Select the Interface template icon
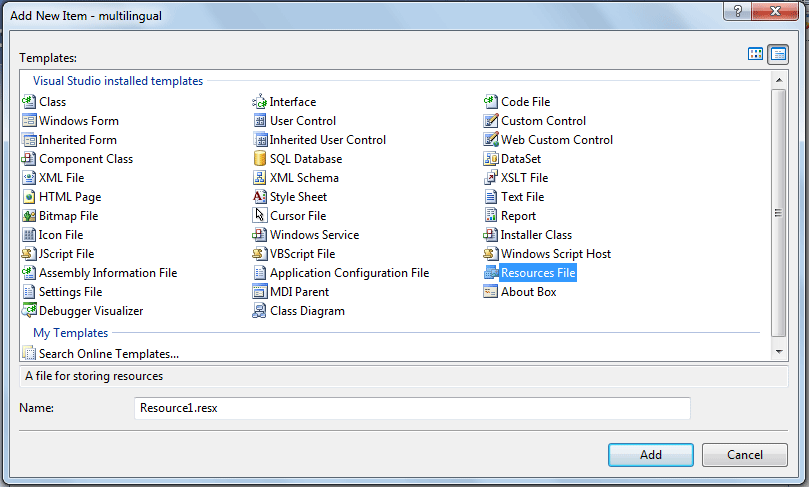This screenshot has width=809, height=487. click(x=260, y=102)
